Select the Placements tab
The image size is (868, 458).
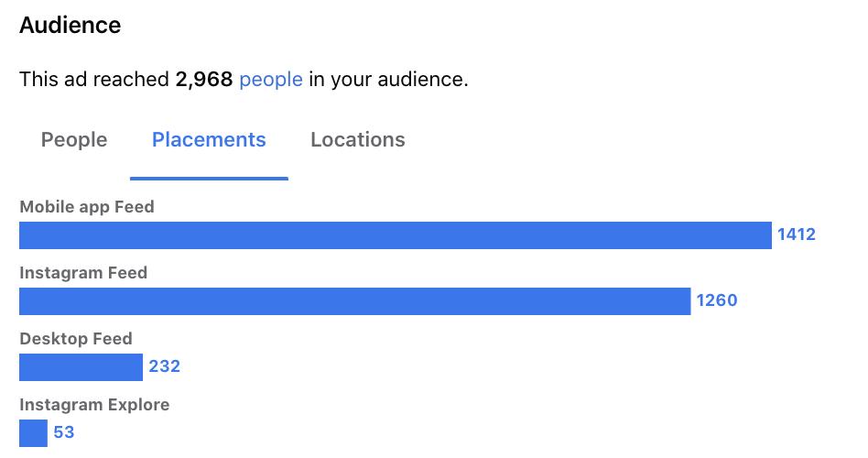(x=209, y=139)
